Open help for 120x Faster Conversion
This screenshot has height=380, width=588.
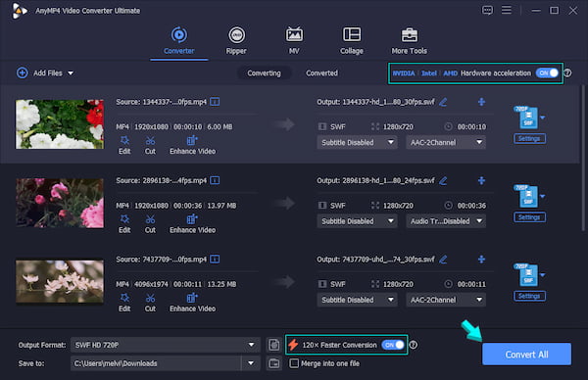pyautogui.click(x=414, y=345)
